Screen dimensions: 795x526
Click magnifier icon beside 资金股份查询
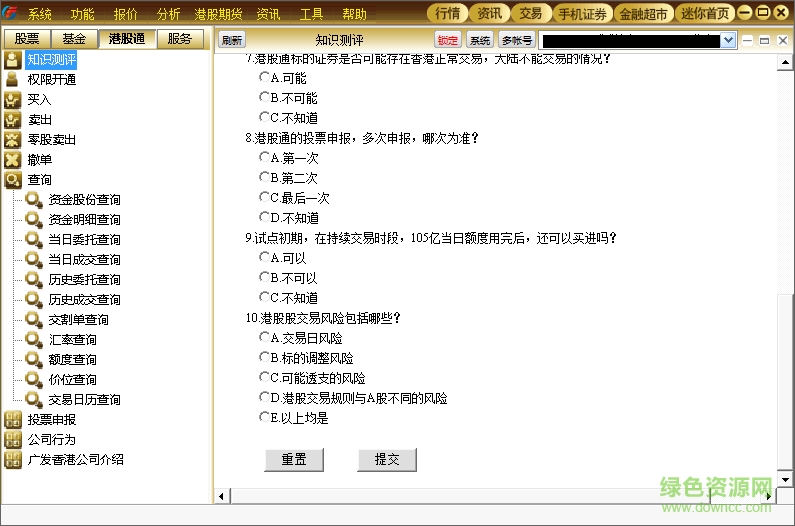(x=34, y=200)
